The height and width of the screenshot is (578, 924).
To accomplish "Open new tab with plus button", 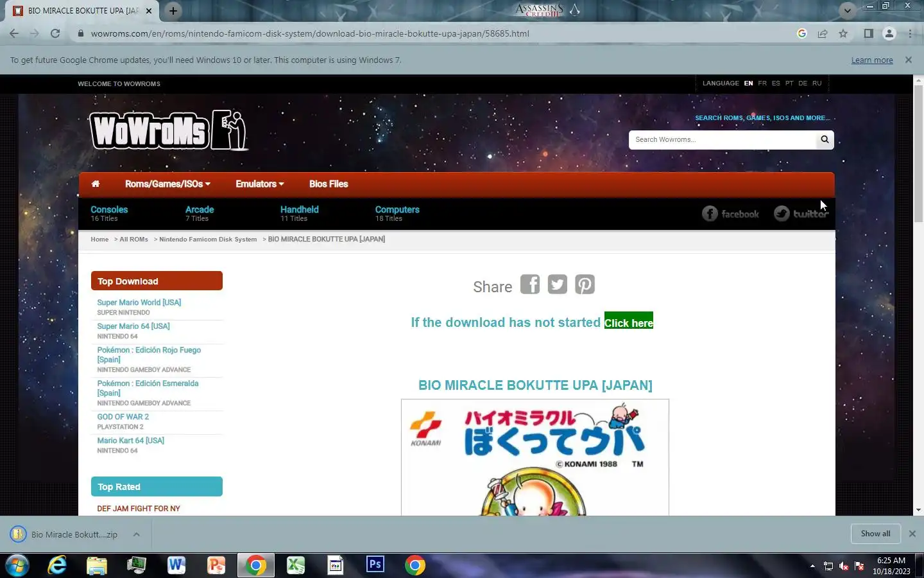I will pos(173,10).
